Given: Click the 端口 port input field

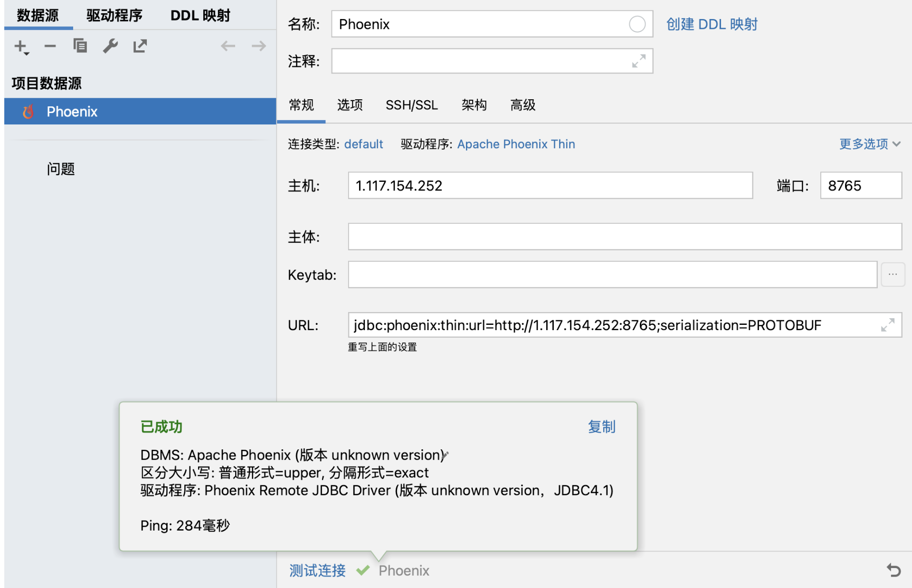Looking at the screenshot, I should pyautogui.click(x=861, y=185).
